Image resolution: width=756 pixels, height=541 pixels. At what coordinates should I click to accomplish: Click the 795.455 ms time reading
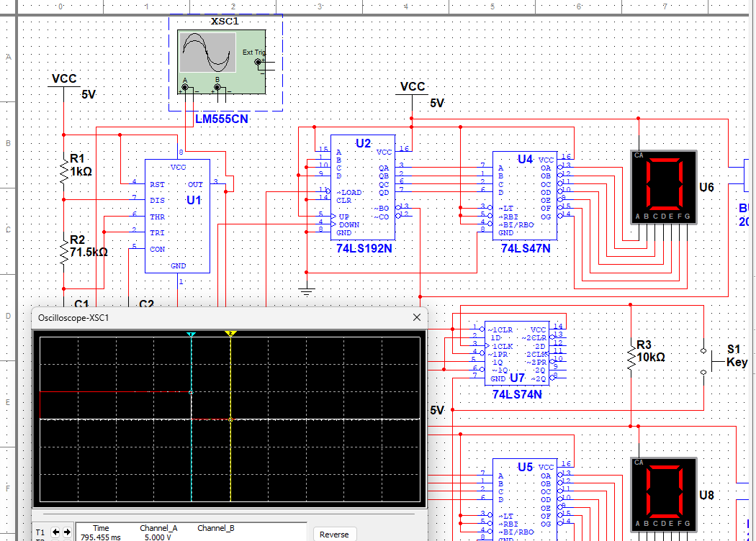[100, 537]
